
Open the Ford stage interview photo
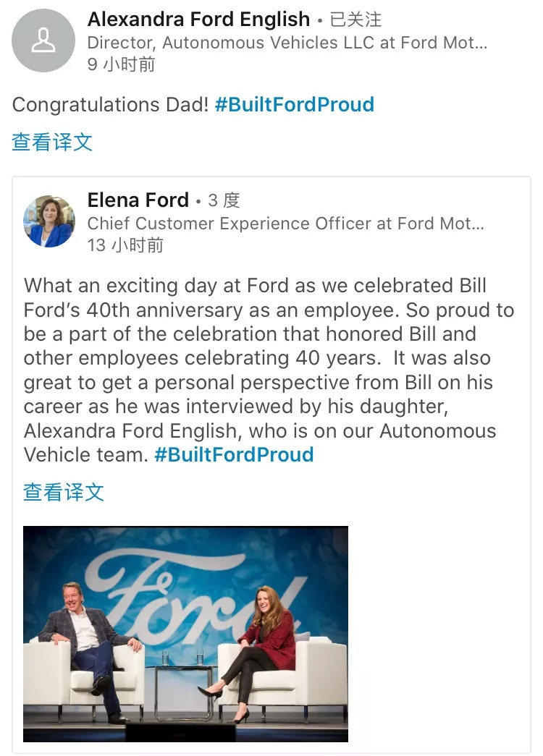tap(185, 633)
